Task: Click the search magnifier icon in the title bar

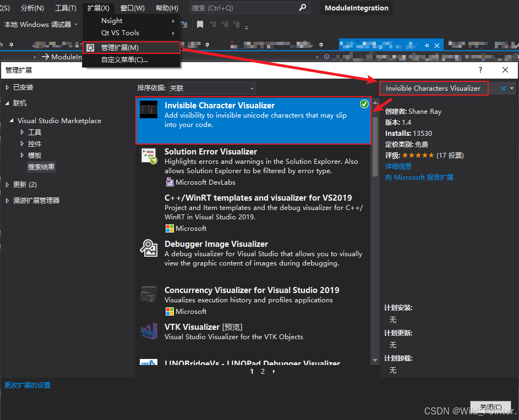Action: [x=303, y=8]
